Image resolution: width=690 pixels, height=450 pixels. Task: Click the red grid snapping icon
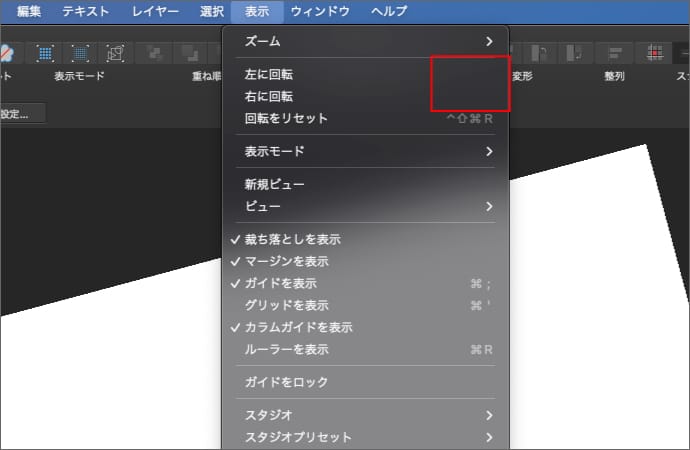pyautogui.click(x=656, y=53)
